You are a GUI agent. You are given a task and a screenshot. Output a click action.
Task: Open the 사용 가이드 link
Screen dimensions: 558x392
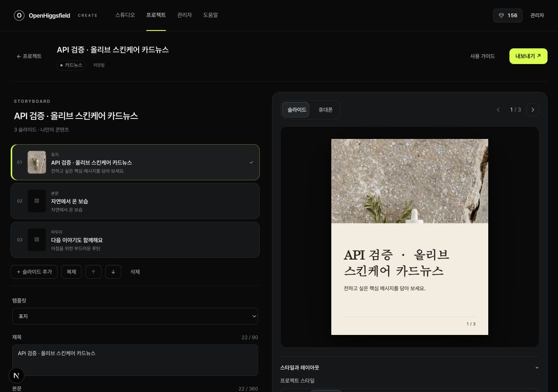(x=483, y=56)
